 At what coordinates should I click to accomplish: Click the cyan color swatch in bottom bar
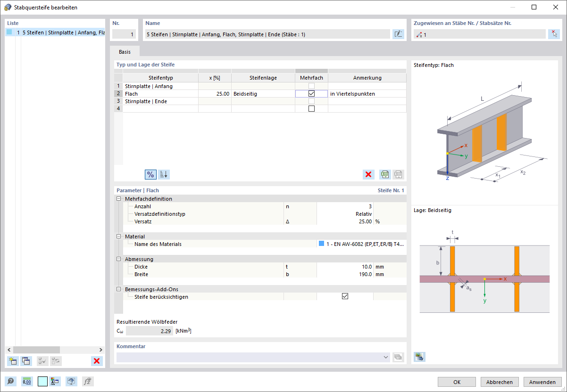(x=42, y=382)
